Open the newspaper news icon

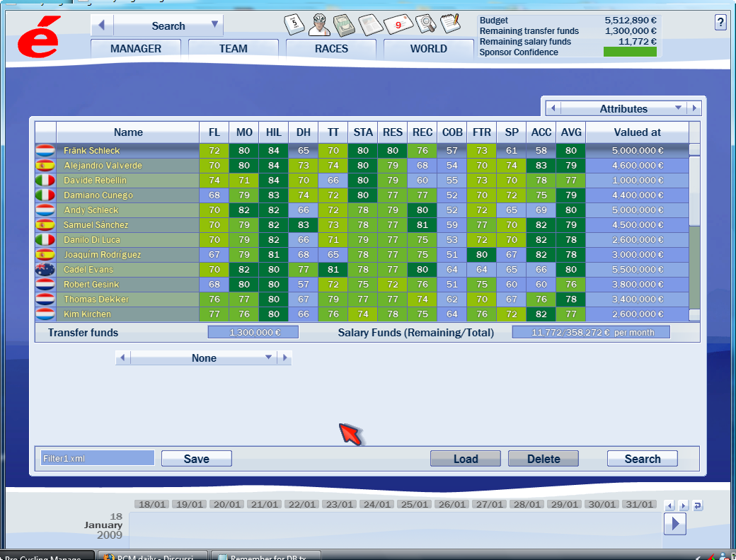click(370, 25)
